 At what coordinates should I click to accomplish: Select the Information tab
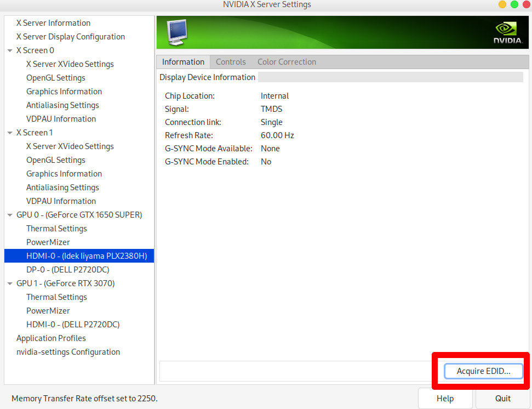pyautogui.click(x=183, y=62)
